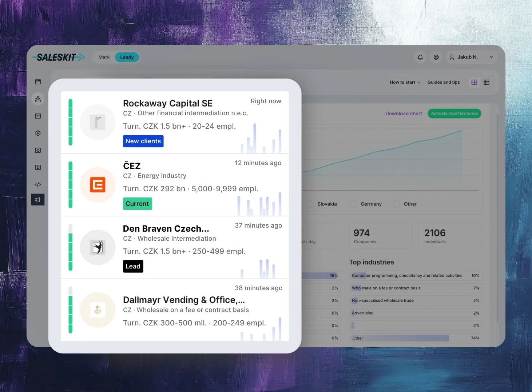Click Energy industry label
The width and height of the screenshot is (532, 392).
point(162,176)
